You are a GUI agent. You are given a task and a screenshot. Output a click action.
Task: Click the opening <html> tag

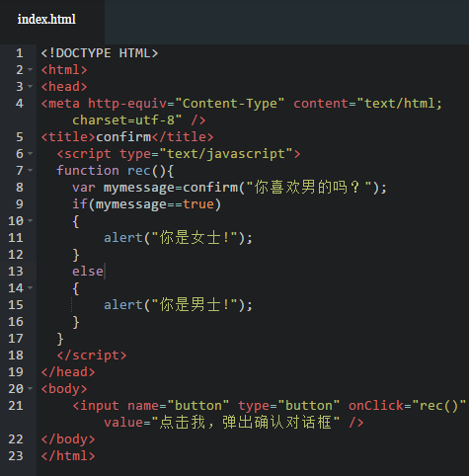coord(64,70)
